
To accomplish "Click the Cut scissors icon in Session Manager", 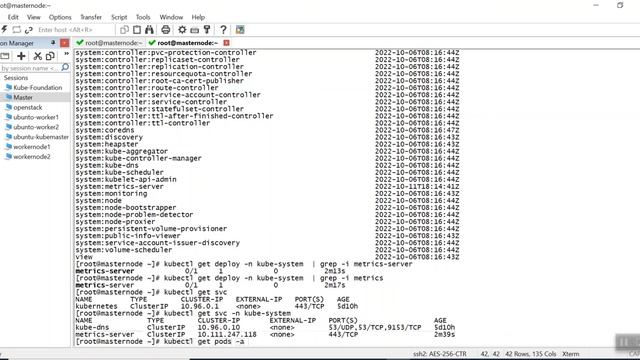I will pos(38,56).
